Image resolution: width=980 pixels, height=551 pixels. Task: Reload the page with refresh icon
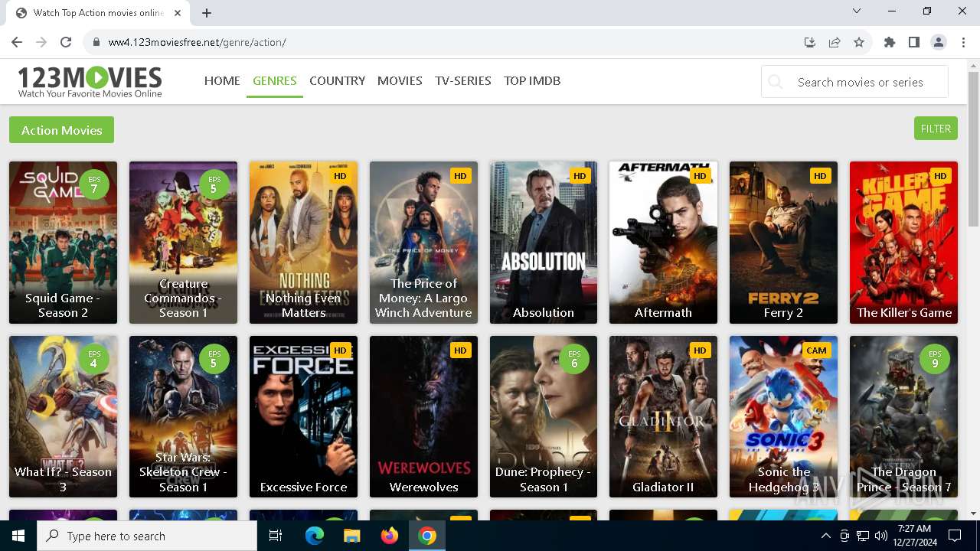[x=66, y=42]
